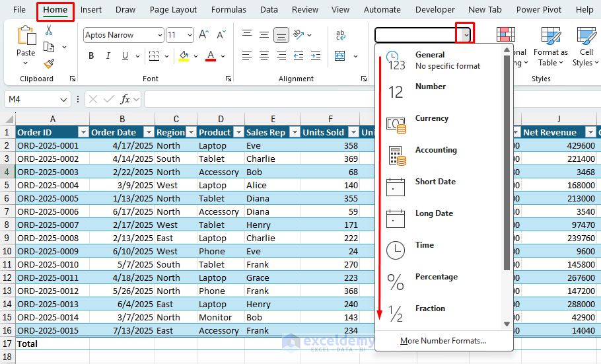Open the Name Box dropdown arrow
601x364 pixels.
coord(63,100)
